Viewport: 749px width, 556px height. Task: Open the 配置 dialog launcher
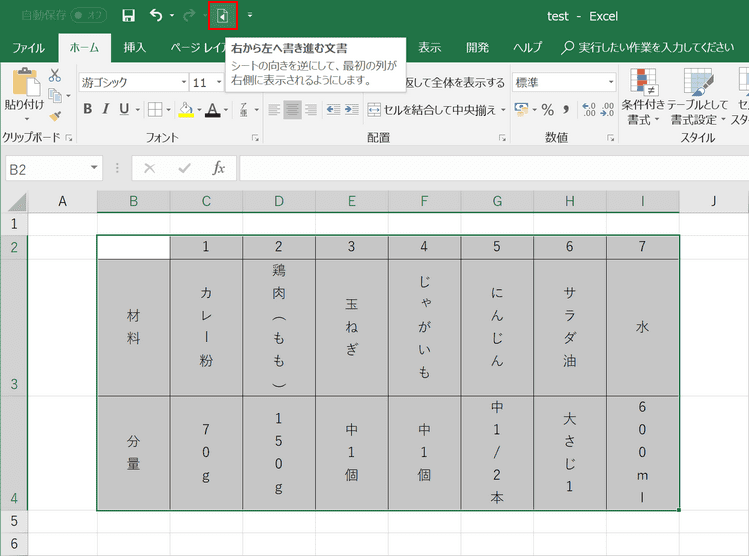point(502,138)
